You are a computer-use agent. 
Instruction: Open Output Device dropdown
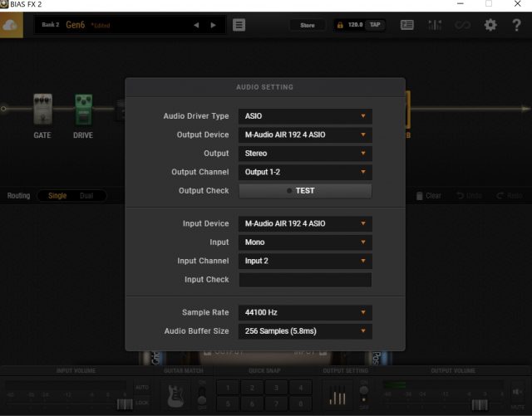[305, 135]
